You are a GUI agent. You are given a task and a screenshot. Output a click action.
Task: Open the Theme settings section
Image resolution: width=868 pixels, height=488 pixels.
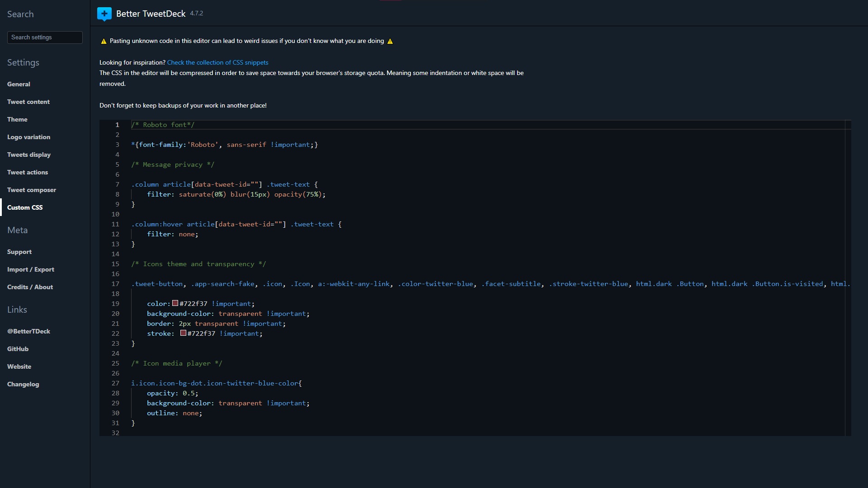pyautogui.click(x=17, y=119)
